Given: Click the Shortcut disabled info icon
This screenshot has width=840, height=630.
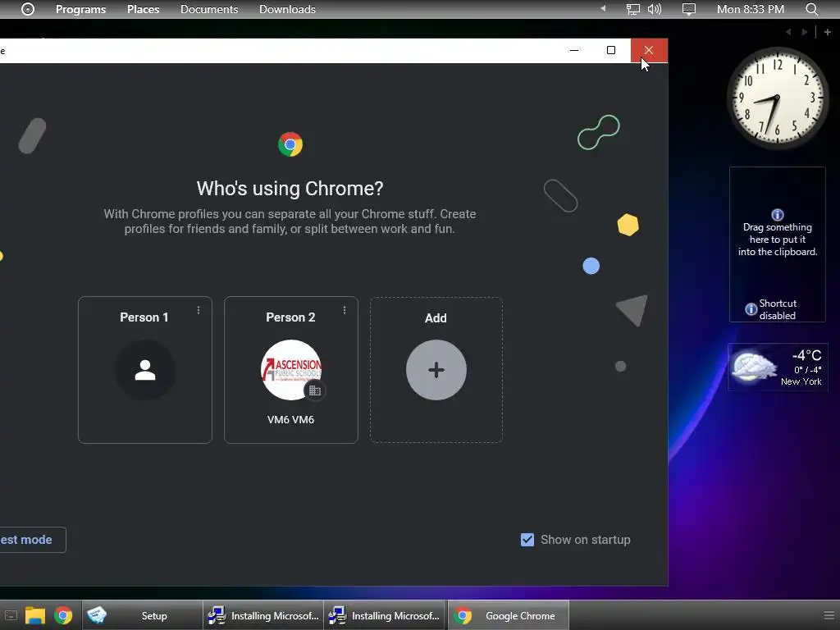Looking at the screenshot, I should coord(751,309).
